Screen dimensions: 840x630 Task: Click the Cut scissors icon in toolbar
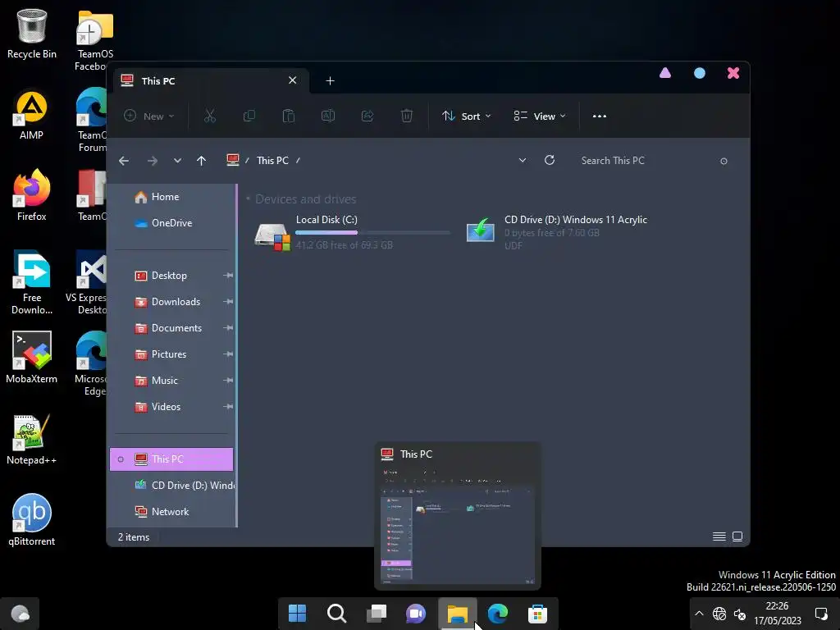click(x=209, y=116)
